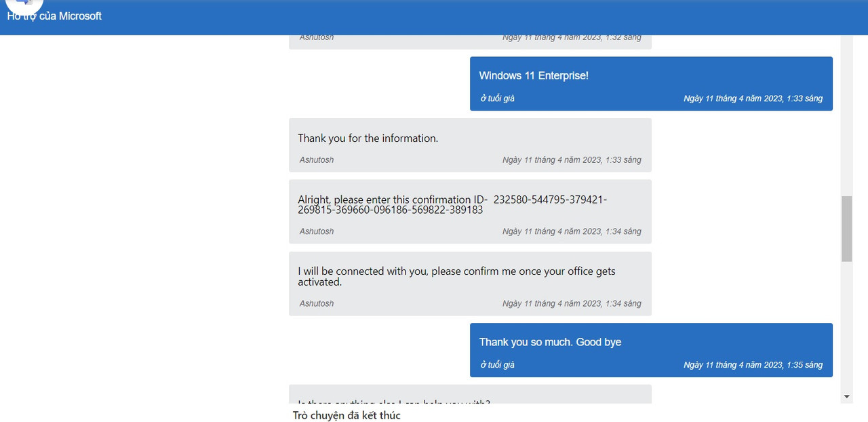Click 'ở tuổi già' under Windows 11 Enterprise message
Screen dimensions: 868x422
pyautogui.click(x=498, y=98)
